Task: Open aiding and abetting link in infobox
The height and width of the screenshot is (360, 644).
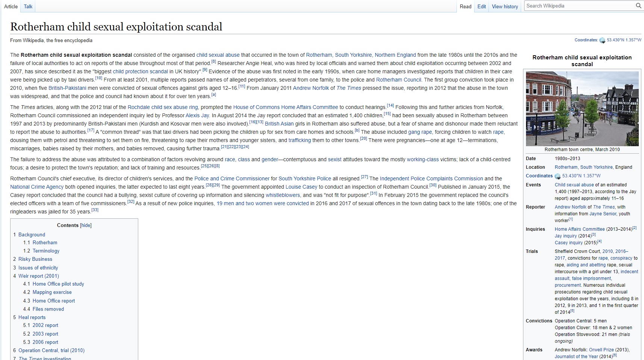Action: tap(586, 265)
